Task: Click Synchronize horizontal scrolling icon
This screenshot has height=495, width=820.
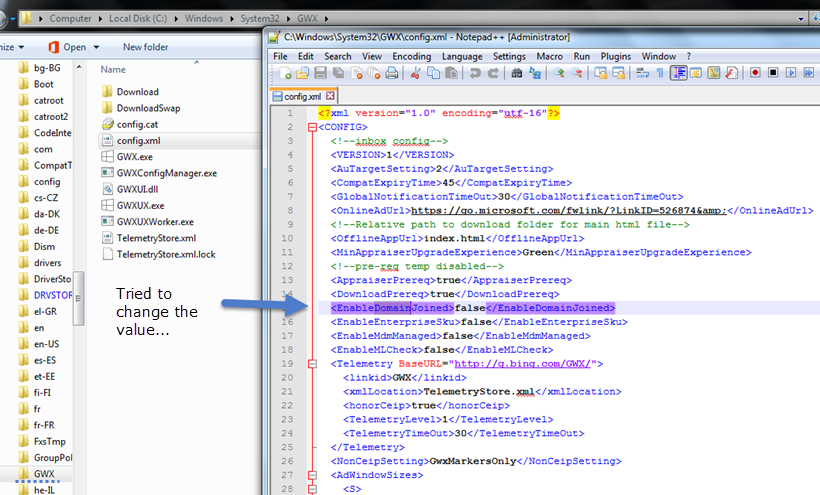Action: 618,73
